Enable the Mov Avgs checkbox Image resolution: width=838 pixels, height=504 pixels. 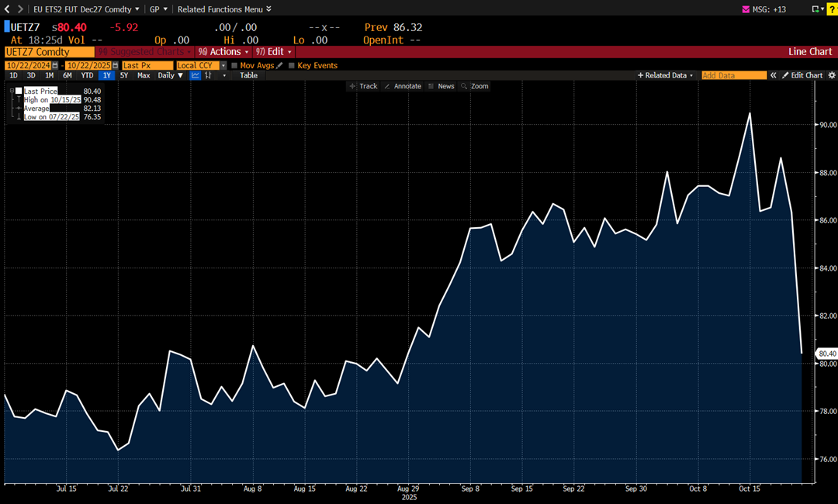pyautogui.click(x=235, y=66)
